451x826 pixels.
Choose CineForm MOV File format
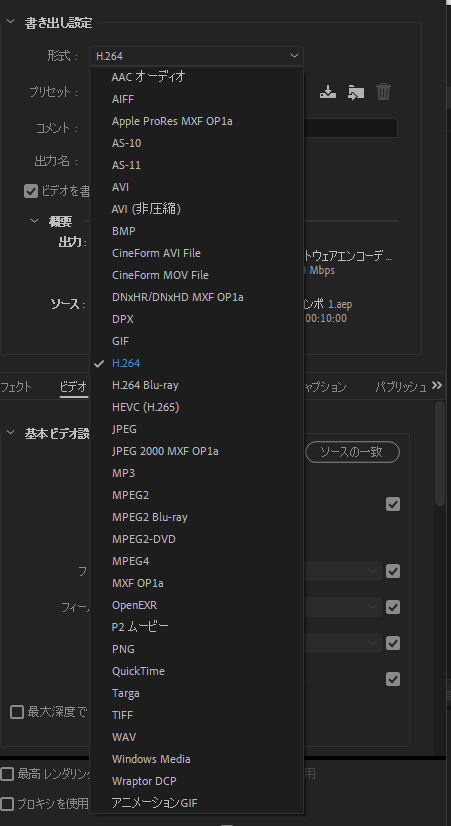[196, 276]
